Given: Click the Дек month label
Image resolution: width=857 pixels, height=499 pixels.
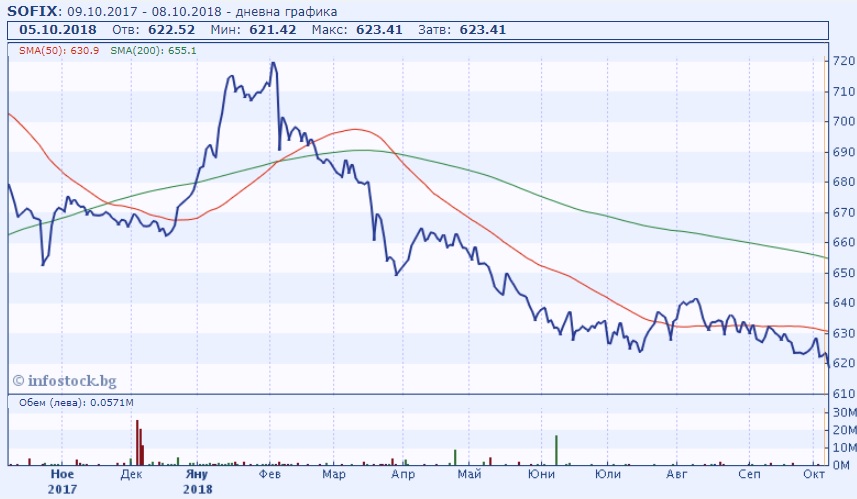Looking at the screenshot, I should [x=131, y=474].
